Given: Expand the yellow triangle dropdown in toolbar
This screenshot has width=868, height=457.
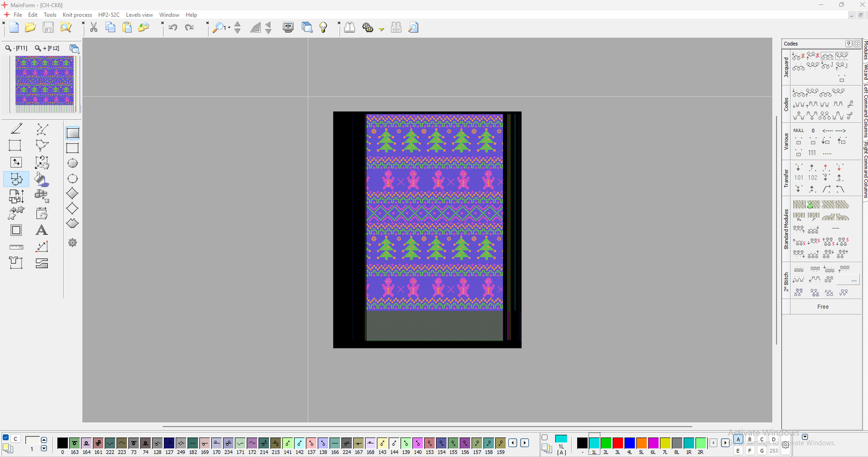Looking at the screenshot, I should [x=381, y=29].
